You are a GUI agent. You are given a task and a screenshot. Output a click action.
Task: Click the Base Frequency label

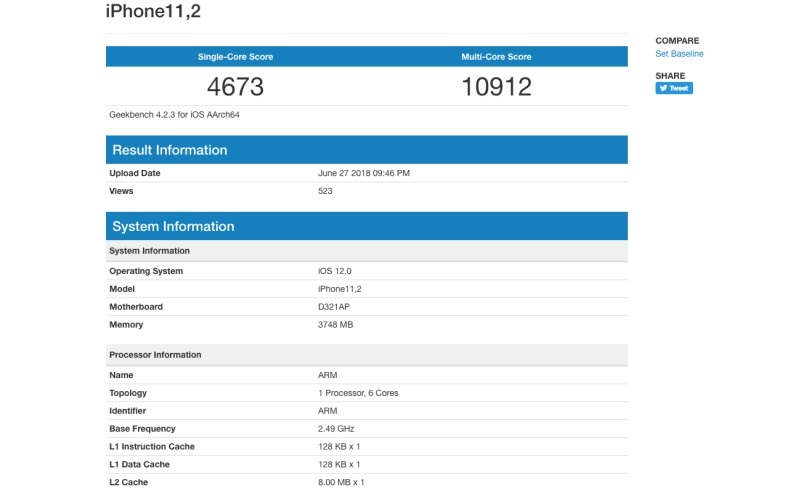(142, 429)
